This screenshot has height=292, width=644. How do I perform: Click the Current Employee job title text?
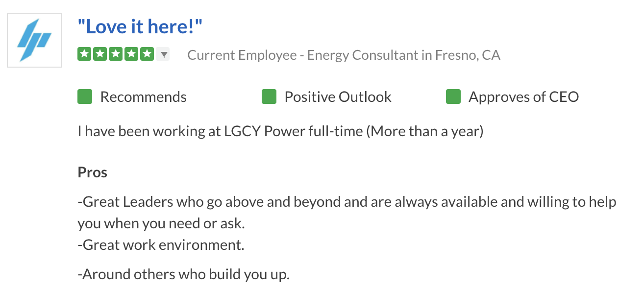click(x=344, y=55)
